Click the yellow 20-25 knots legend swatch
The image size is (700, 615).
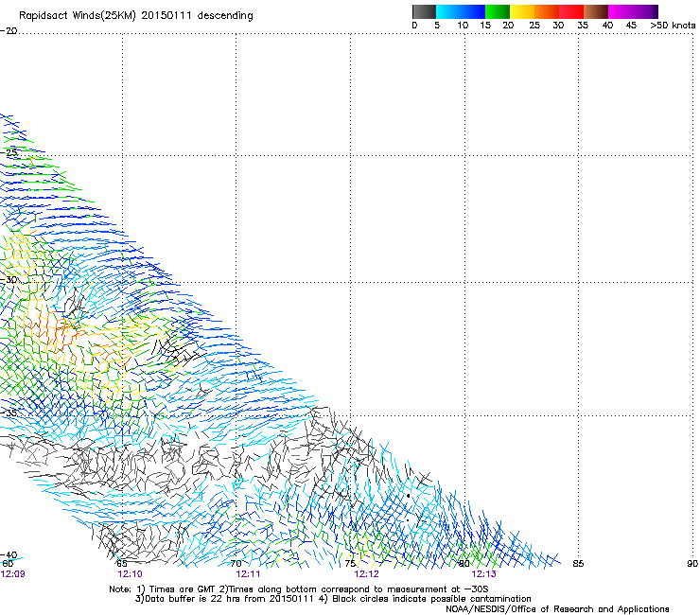(522, 11)
